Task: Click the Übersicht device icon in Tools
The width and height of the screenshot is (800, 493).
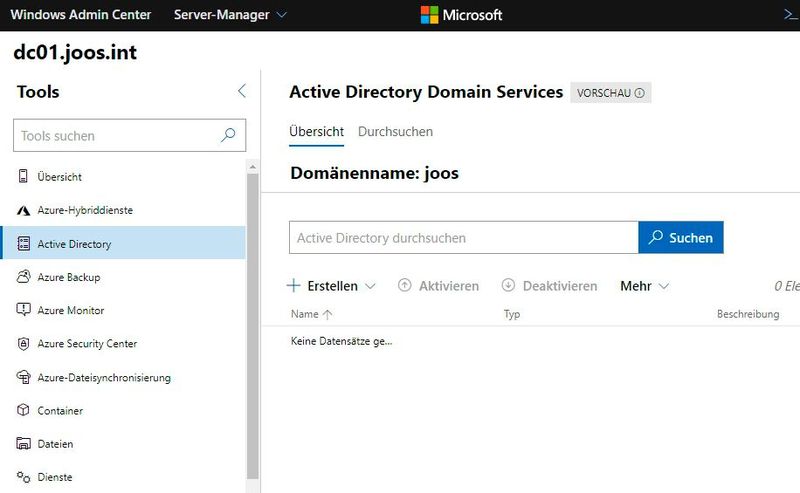Action: click(x=23, y=176)
